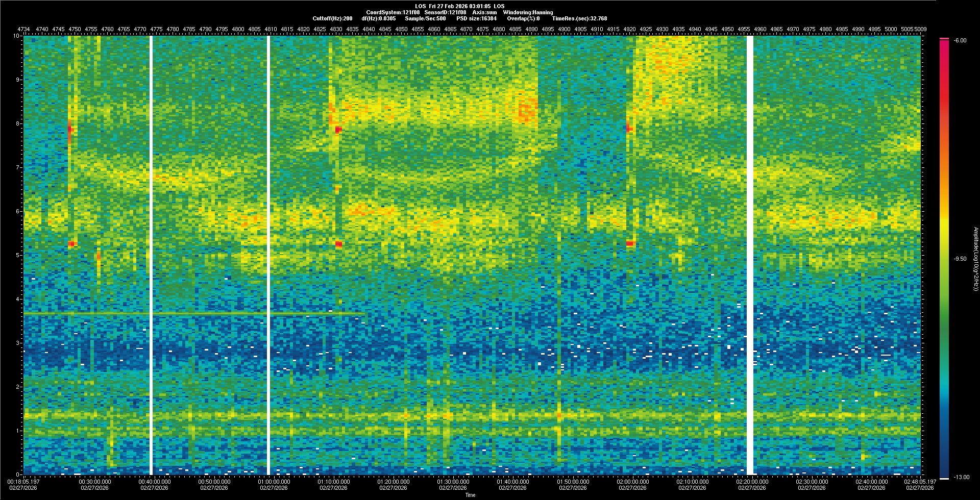The image size is (980, 500).
Task: Click the "00:40:00.000" time axis label
Action: click(155, 481)
